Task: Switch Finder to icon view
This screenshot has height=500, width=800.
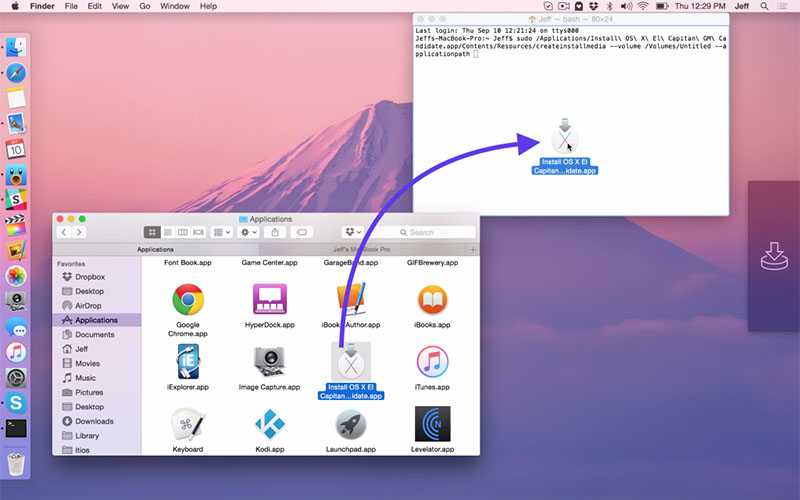Action: click(x=152, y=232)
